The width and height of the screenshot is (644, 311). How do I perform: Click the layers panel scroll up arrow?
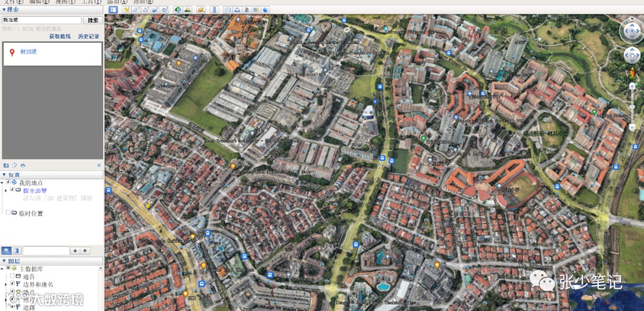click(101, 268)
